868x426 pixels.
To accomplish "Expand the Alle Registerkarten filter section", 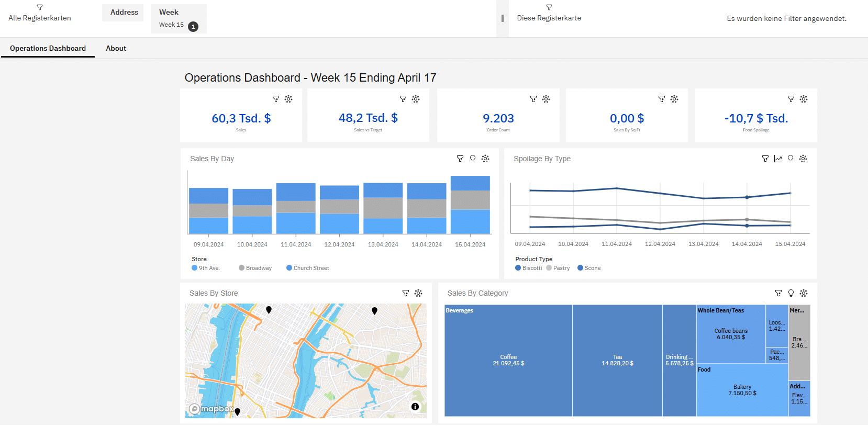I will point(40,14).
